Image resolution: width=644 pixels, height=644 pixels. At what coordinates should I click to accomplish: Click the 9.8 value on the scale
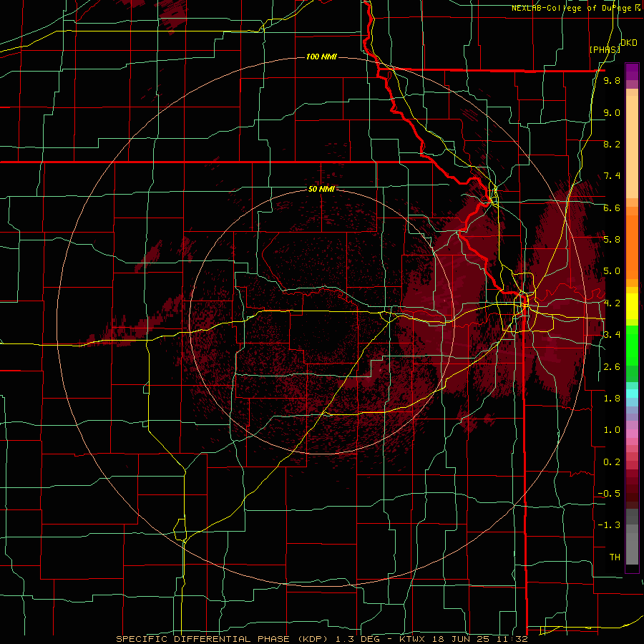pyautogui.click(x=612, y=80)
